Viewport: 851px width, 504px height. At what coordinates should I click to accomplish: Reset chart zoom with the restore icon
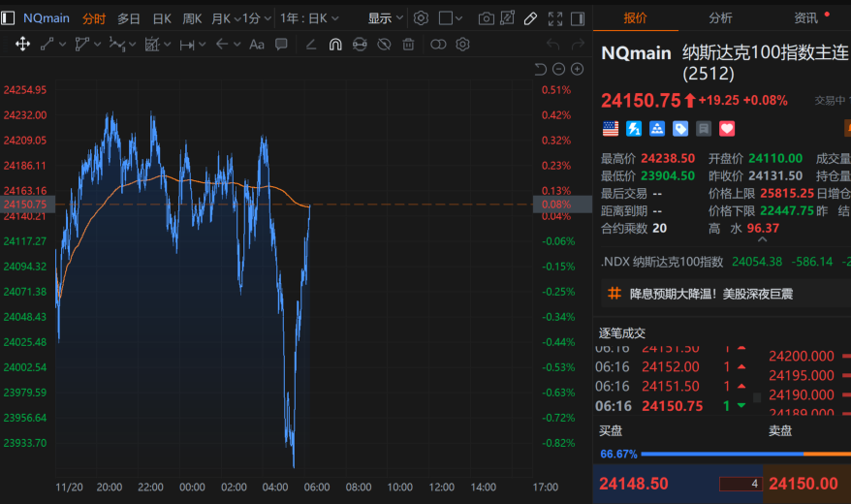[x=540, y=69]
